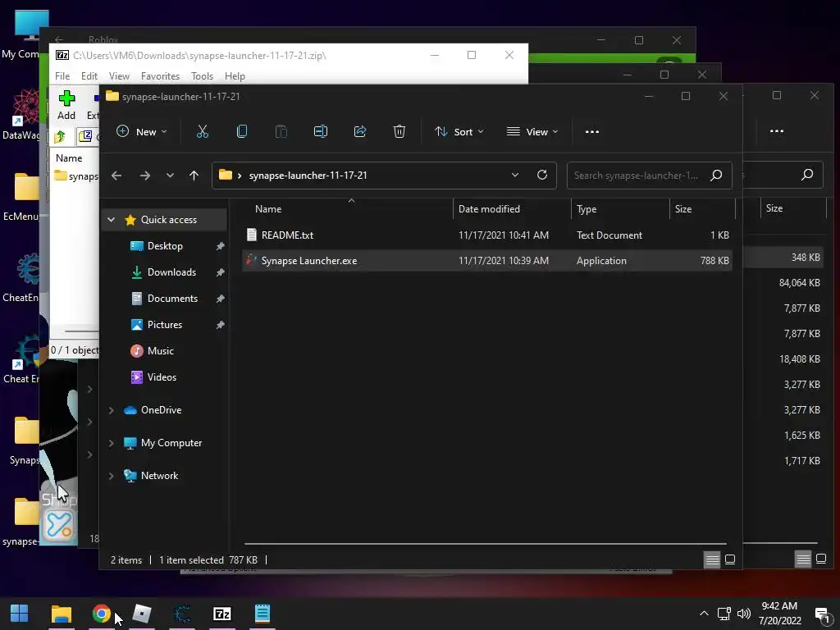This screenshot has width=840, height=630.
Task: Switch to large thumbnails view icon in status bar
Action: pos(729,559)
